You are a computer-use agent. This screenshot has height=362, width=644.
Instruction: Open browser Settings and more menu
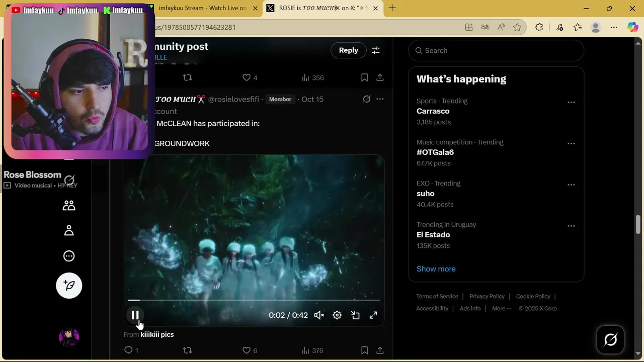tap(614, 27)
